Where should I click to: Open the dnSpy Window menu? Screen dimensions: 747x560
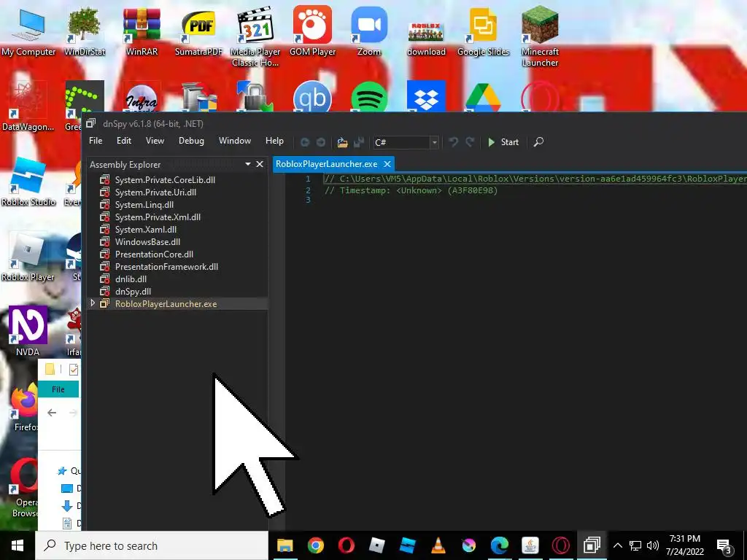pyautogui.click(x=234, y=141)
